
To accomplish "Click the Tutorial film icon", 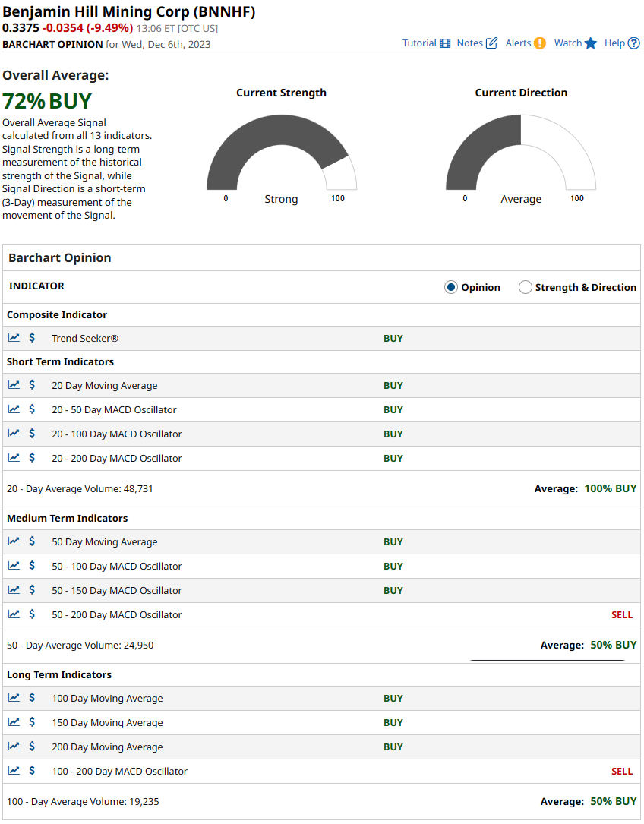I will coord(445,43).
